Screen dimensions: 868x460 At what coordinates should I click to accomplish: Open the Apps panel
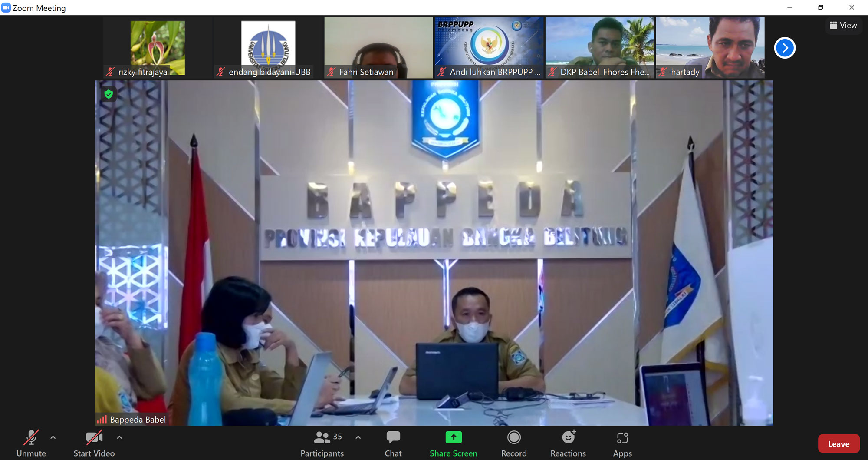(622, 443)
